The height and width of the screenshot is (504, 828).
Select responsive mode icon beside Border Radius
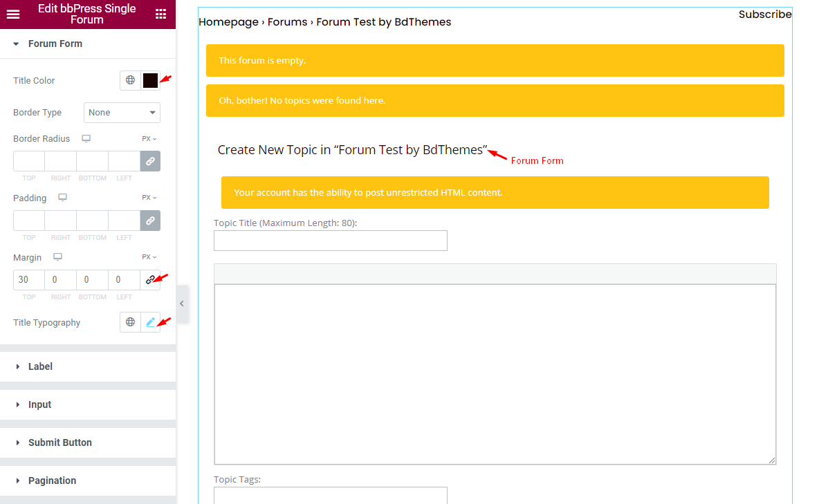point(86,138)
